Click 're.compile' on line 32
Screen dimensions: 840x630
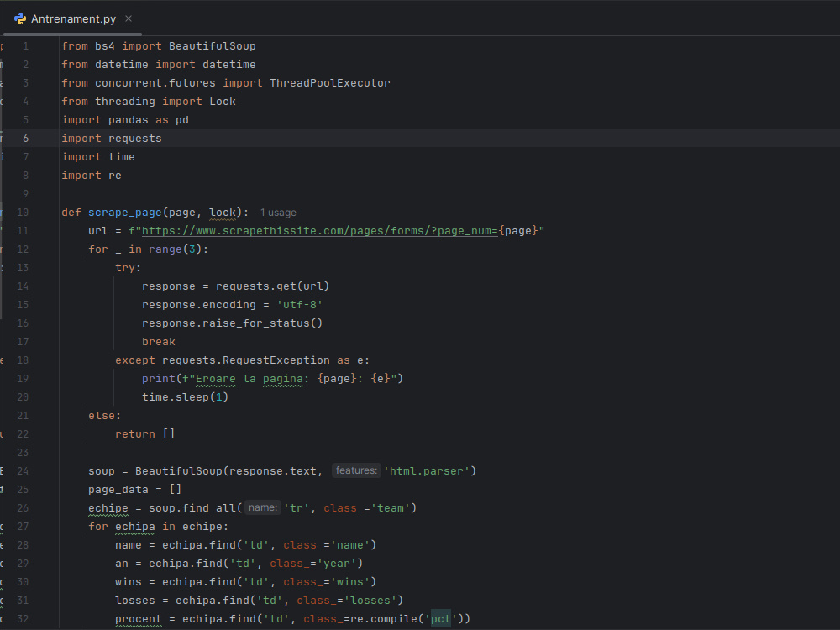(x=383, y=619)
